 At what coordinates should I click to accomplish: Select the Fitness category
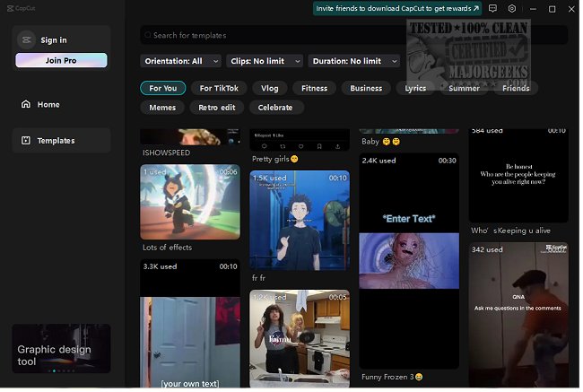click(316, 89)
